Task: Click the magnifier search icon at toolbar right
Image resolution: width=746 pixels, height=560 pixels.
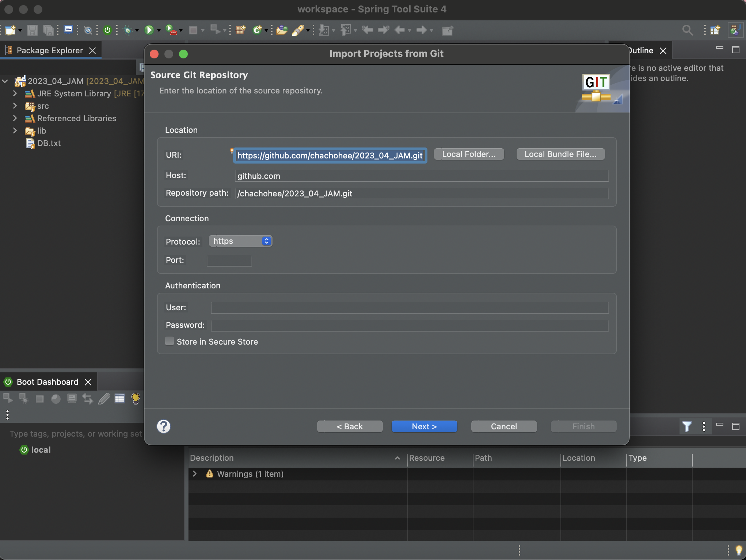Action: [688, 30]
